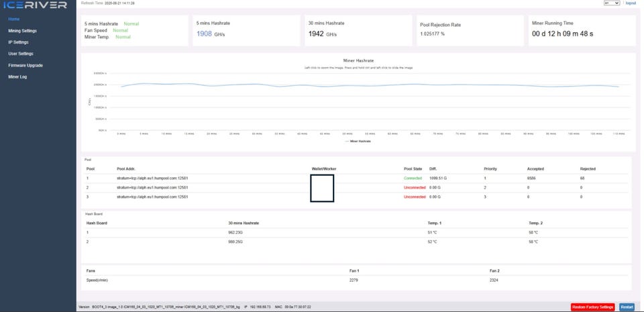Click hash board 2 hashrate 980.25G

[235, 242]
